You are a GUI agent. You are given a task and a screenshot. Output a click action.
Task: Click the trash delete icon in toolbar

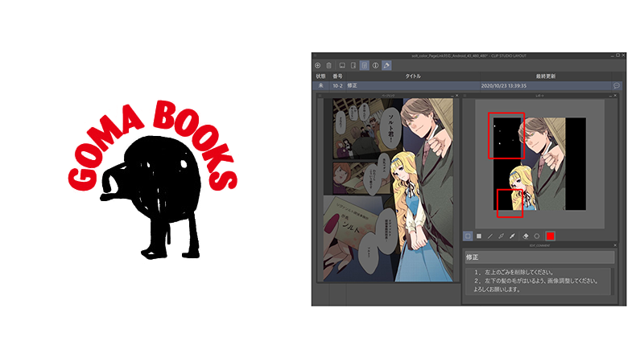point(329,65)
